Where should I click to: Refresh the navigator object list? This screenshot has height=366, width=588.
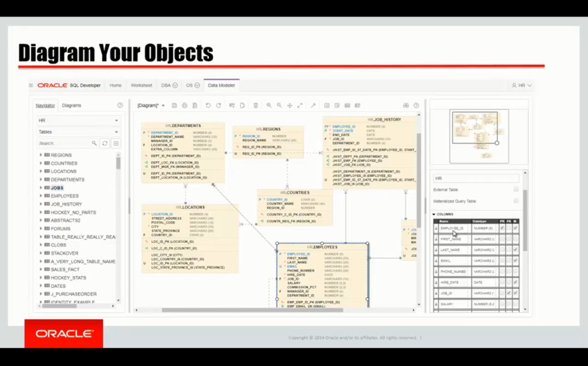point(105,144)
